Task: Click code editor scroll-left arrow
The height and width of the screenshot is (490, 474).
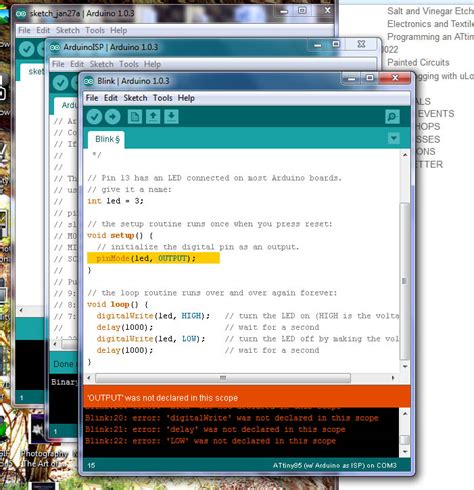Action: [89, 378]
